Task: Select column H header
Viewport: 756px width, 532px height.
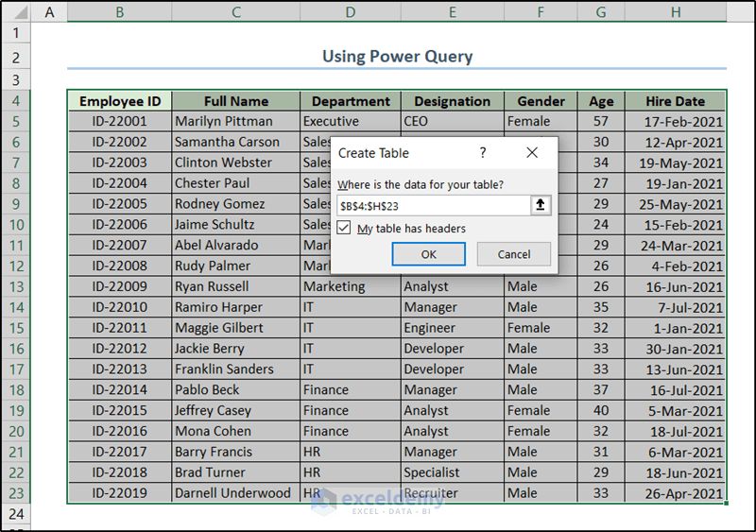Action: point(676,11)
